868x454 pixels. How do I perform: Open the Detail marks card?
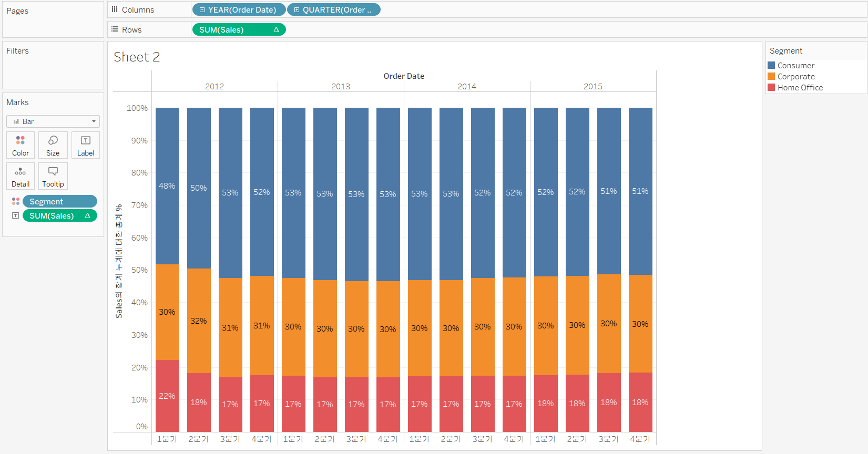click(x=21, y=176)
